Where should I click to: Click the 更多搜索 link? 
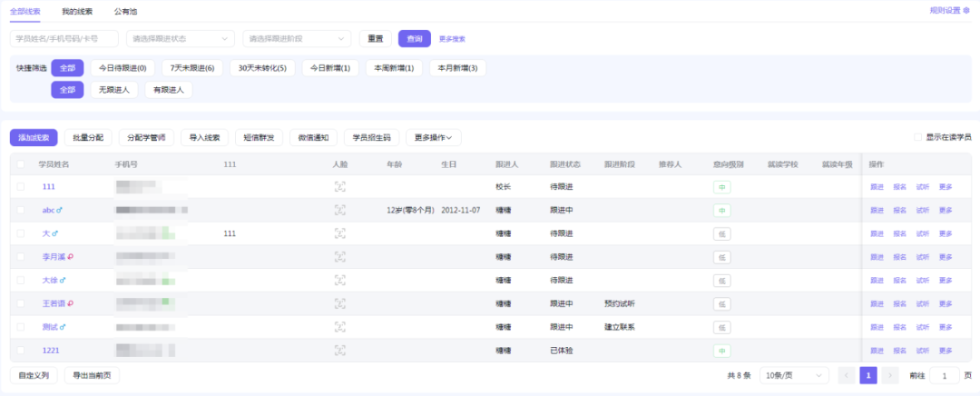[452, 39]
